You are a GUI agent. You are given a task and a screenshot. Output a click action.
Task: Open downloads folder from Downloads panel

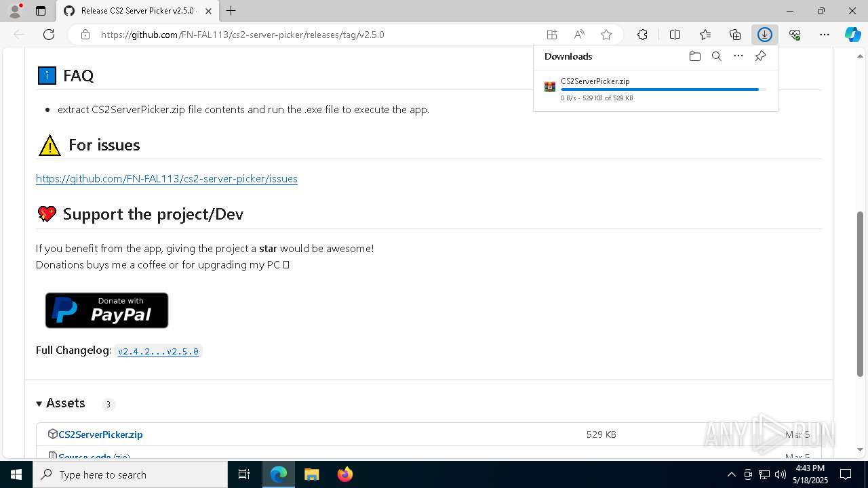tap(694, 56)
